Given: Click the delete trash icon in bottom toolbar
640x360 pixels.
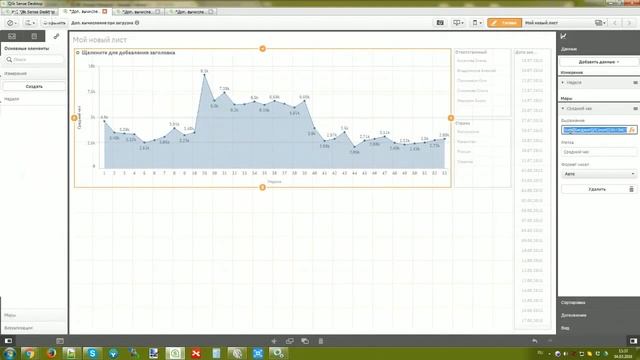Looking at the screenshot, I should [321, 341].
